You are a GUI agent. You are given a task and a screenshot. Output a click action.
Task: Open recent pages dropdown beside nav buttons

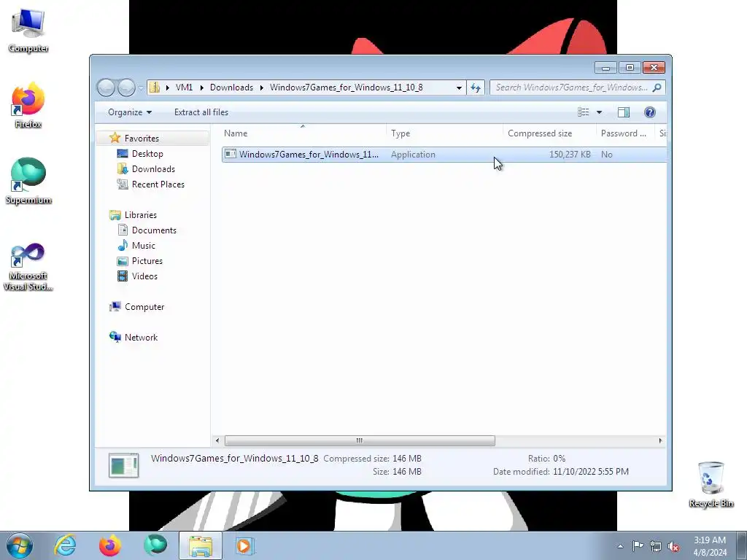tap(141, 88)
